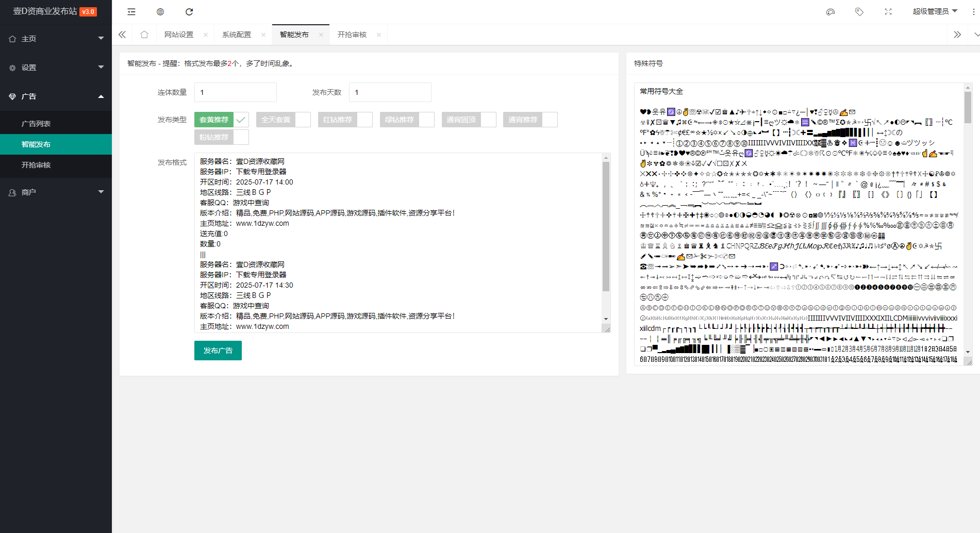This screenshot has width=980, height=533.
Task: Click the 广告 diamond icon in sidebar
Action: [12, 96]
